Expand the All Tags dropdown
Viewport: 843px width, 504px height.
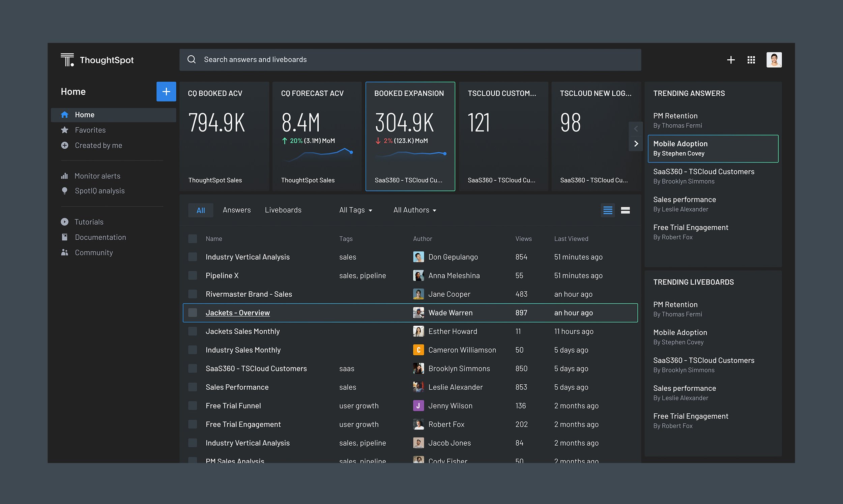(356, 210)
